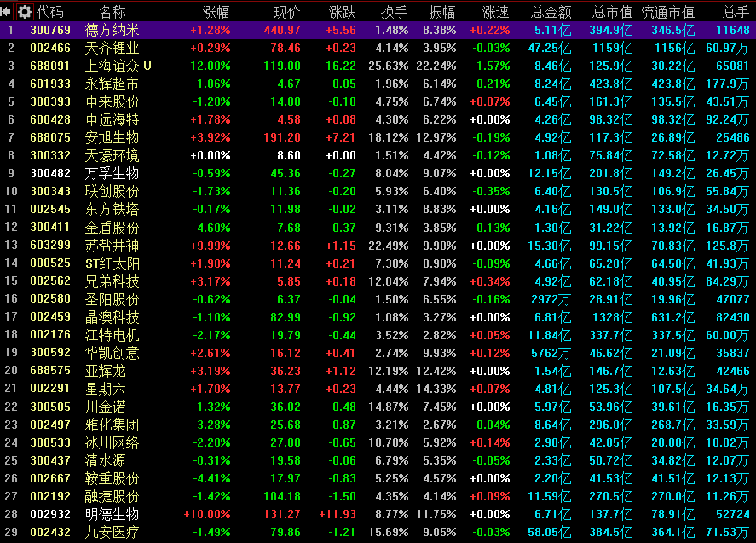Viewport: 756px width, 543px height.
Task: Select stock name 冰川网络
Action: (112, 442)
